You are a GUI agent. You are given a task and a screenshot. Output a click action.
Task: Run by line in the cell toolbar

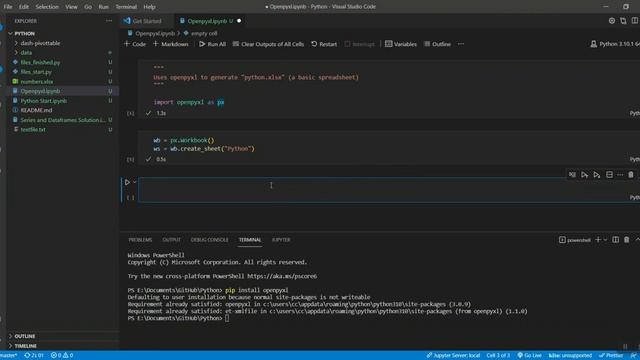[x=572, y=175]
